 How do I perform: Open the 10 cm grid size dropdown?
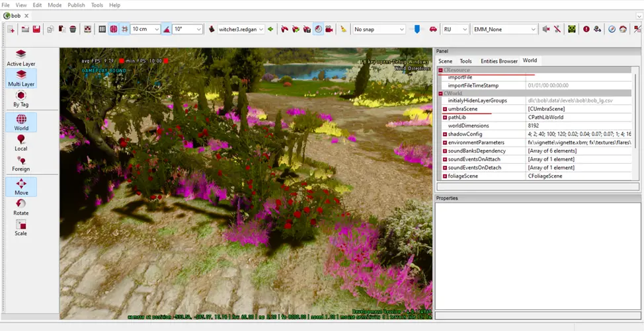coord(156,29)
